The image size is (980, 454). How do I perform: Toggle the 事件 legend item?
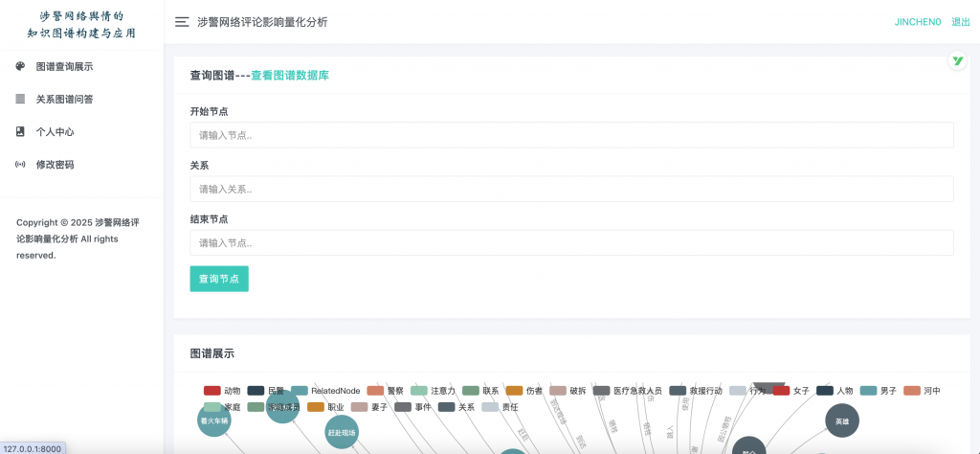coord(413,407)
